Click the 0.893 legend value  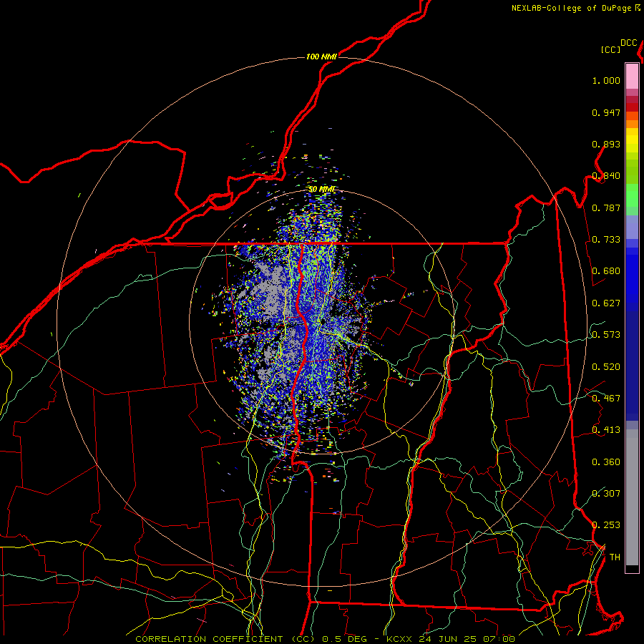click(606, 144)
